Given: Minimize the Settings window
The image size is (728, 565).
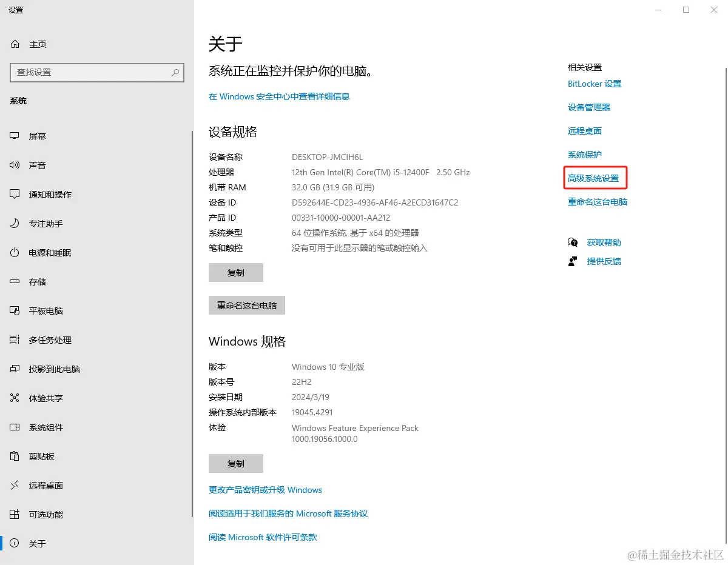Looking at the screenshot, I should coord(658,10).
